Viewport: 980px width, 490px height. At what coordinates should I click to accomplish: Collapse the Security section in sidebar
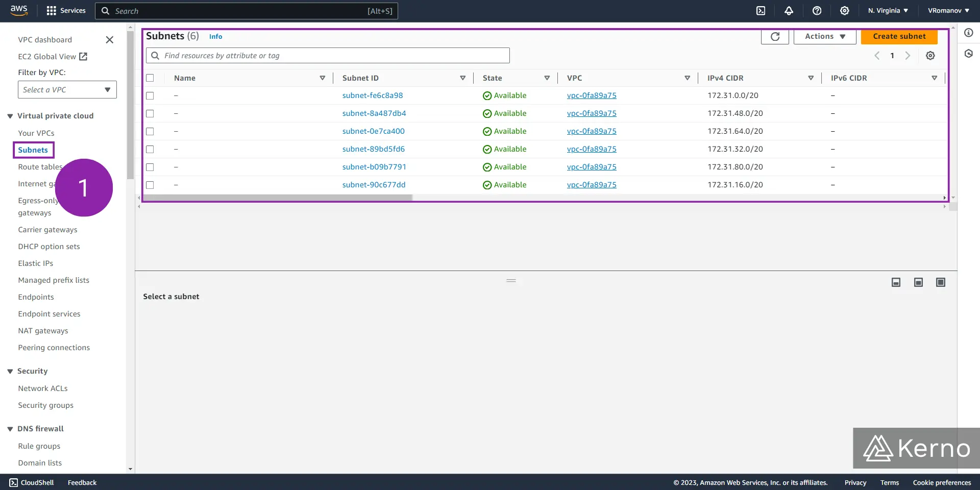click(9, 371)
